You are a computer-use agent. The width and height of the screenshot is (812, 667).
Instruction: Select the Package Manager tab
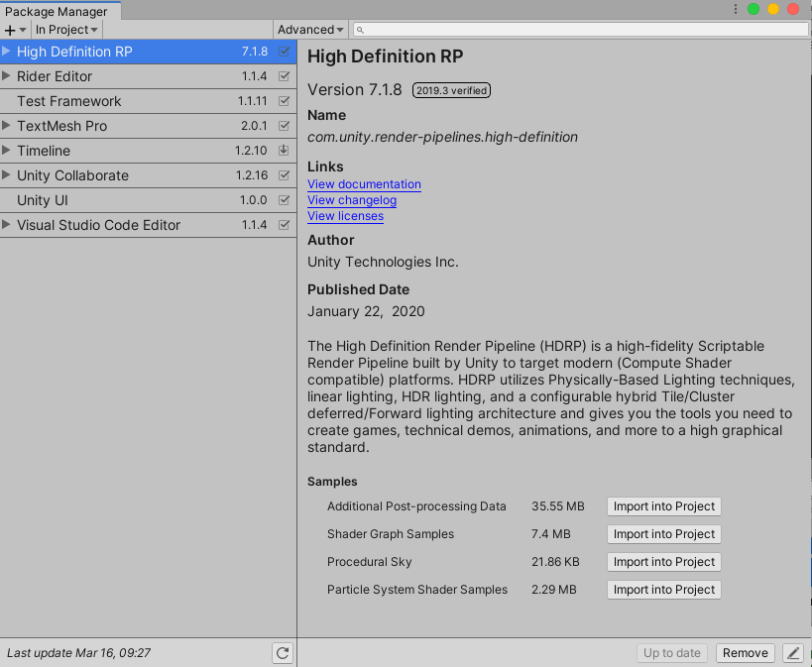[x=59, y=11]
